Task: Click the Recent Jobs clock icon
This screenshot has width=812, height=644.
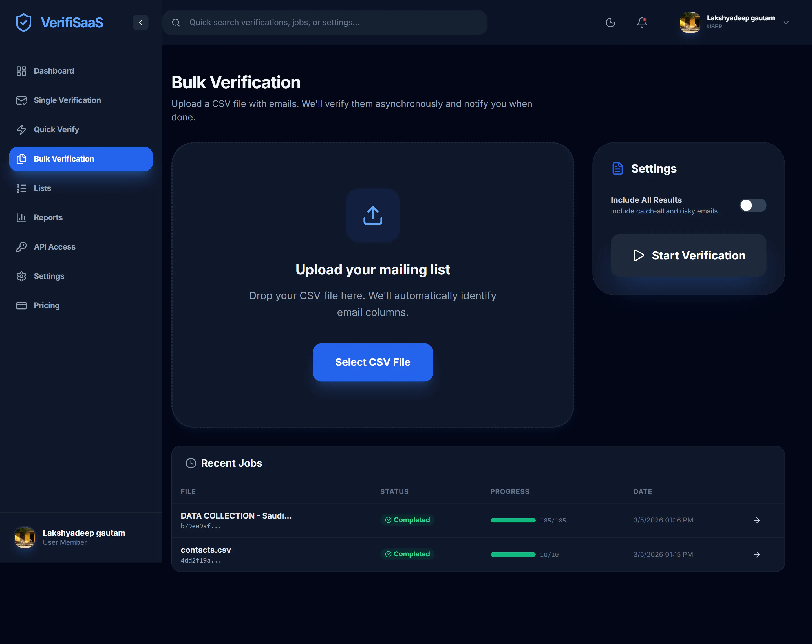Action: click(191, 463)
